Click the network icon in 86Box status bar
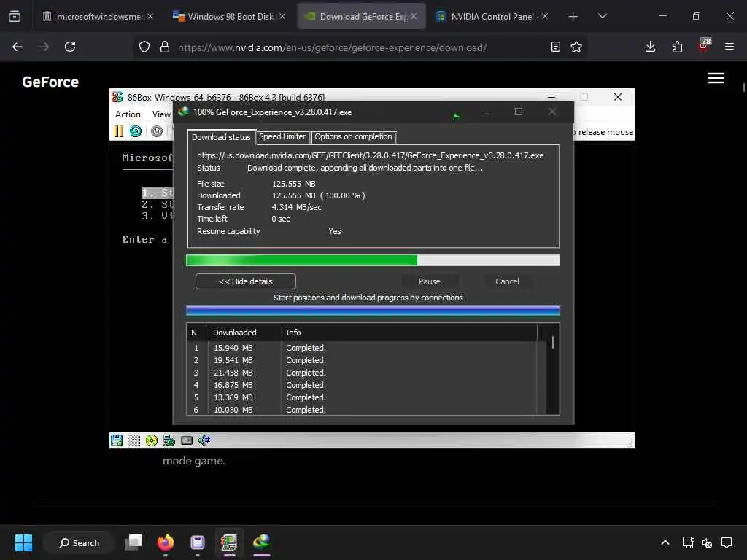747x560 pixels. point(169,440)
